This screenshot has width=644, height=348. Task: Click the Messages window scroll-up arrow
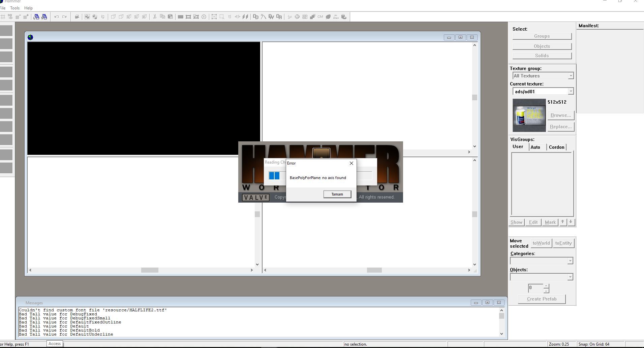tap(501, 310)
